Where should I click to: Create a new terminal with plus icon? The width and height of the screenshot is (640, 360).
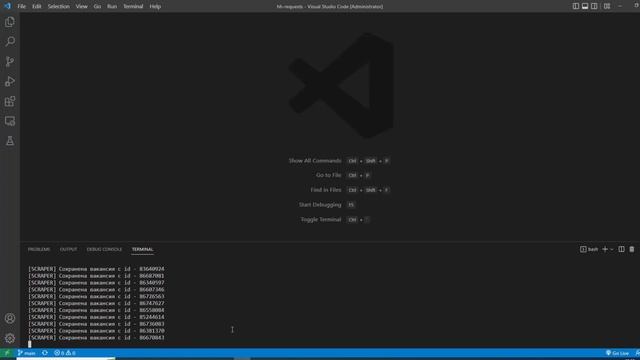[605, 249]
